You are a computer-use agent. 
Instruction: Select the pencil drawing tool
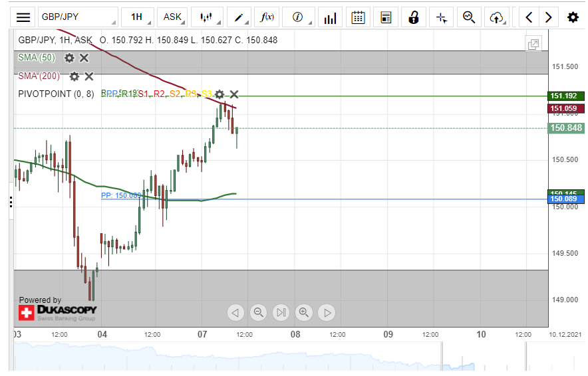(241, 17)
